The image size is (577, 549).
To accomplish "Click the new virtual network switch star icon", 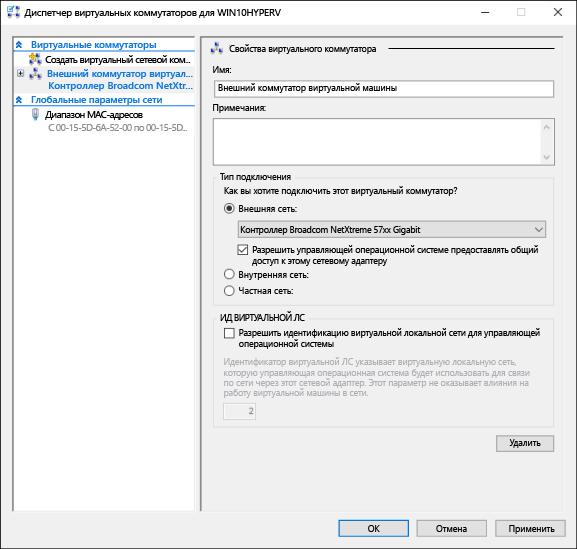I will tap(35, 59).
